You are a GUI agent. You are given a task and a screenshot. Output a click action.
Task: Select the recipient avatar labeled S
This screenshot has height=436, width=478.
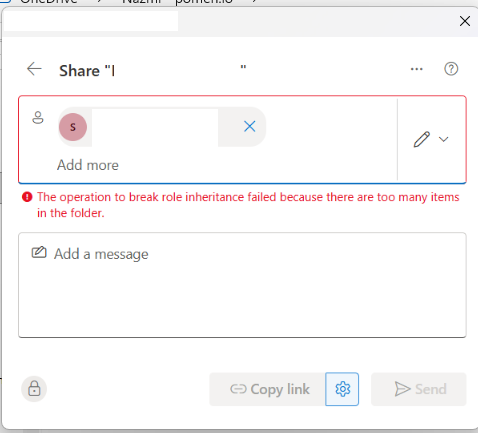click(x=73, y=127)
